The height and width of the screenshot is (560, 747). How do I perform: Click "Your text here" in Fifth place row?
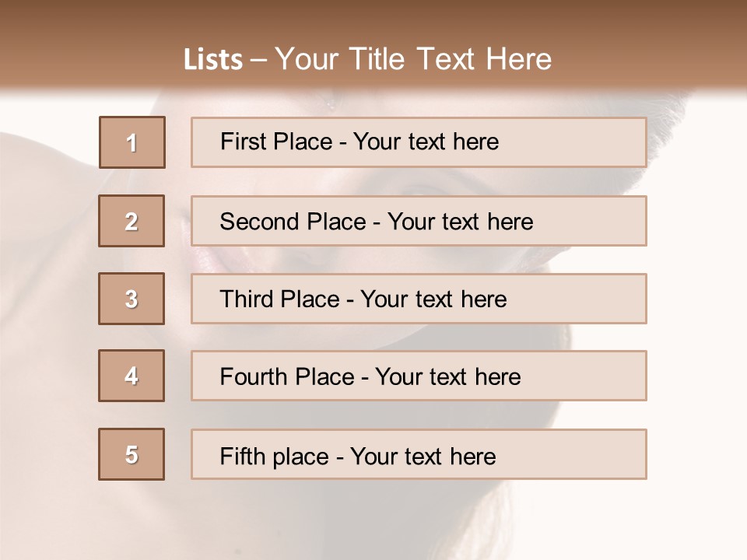pyautogui.click(x=423, y=456)
